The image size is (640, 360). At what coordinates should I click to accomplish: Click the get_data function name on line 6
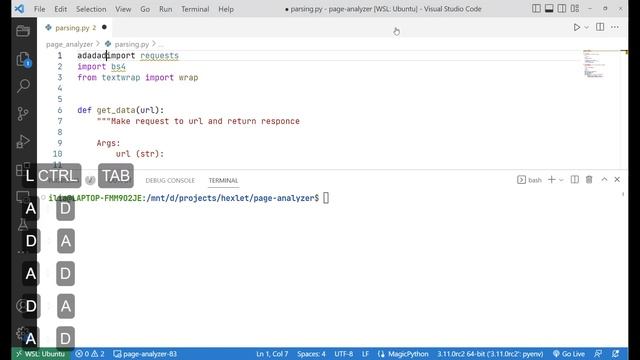click(116, 110)
